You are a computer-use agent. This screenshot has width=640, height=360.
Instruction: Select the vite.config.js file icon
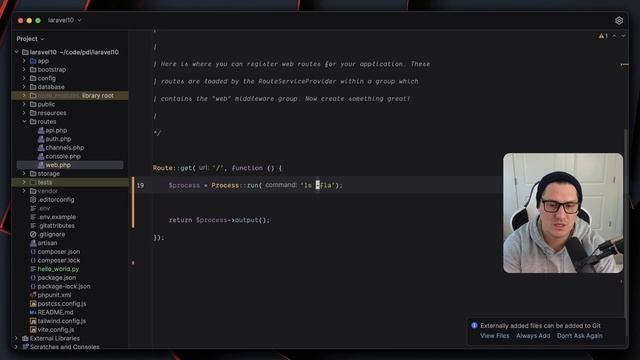click(33, 329)
